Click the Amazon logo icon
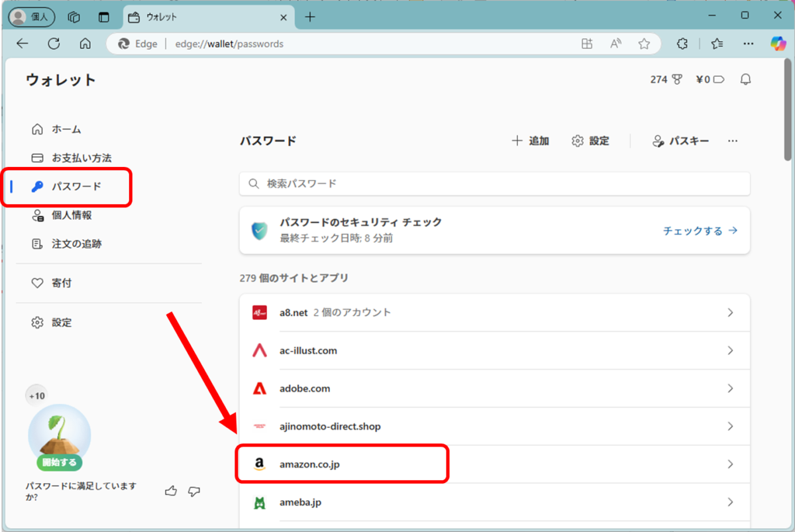Image resolution: width=795 pixels, height=532 pixels. point(260,464)
